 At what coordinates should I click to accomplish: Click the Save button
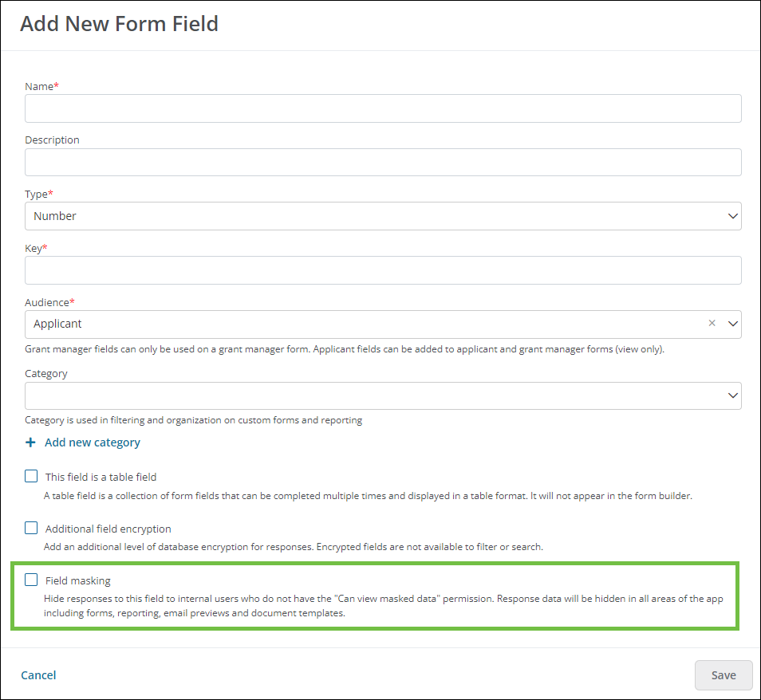724,675
